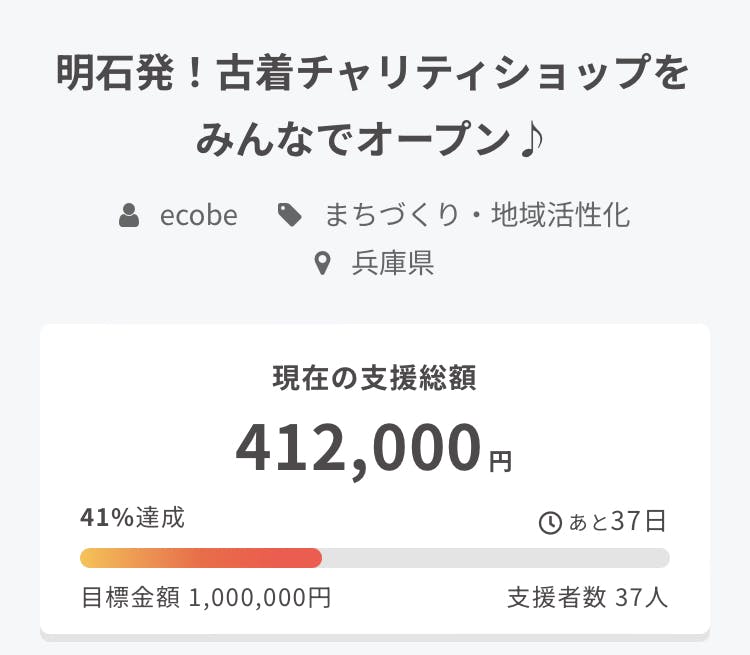Click the 412,000 total amount figure

point(359,448)
